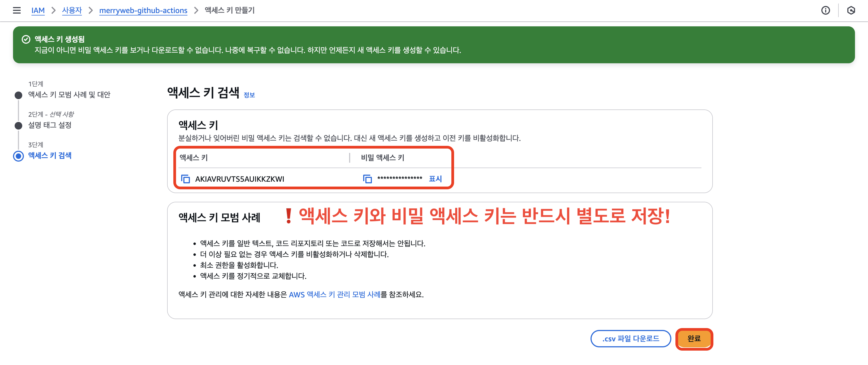Show the hidden secret access key
The height and width of the screenshot is (365, 868).
coord(435,179)
